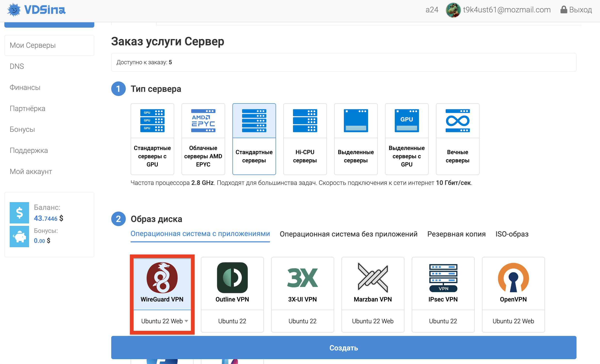Image resolution: width=600 pixels, height=364 pixels.
Task: Open Партнёрка in the sidebar
Action: (x=27, y=108)
